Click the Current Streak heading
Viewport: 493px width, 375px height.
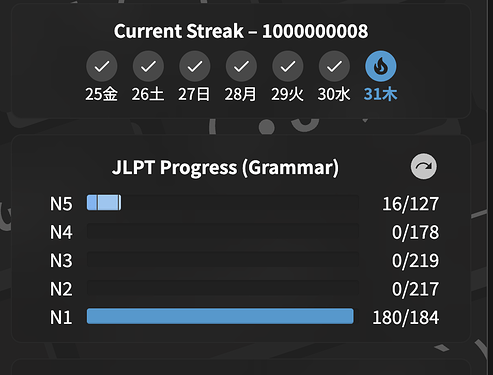tap(241, 31)
